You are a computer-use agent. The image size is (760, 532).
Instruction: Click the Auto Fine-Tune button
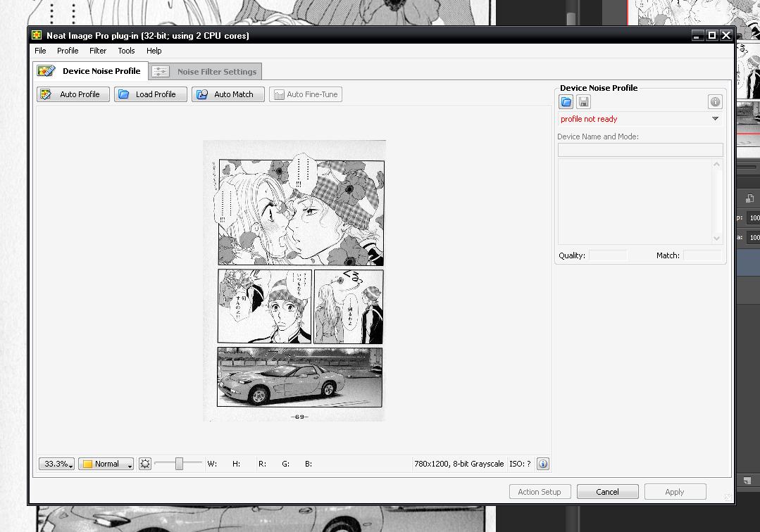click(x=306, y=94)
